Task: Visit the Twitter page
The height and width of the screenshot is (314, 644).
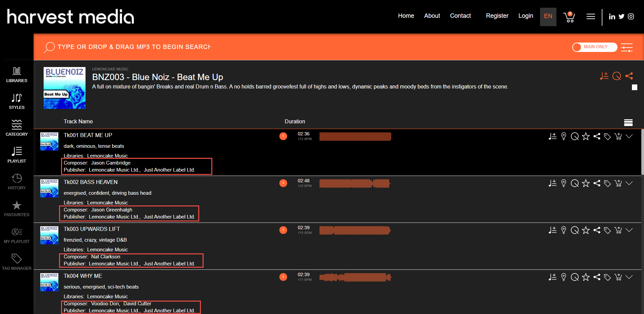Action: pos(622,16)
